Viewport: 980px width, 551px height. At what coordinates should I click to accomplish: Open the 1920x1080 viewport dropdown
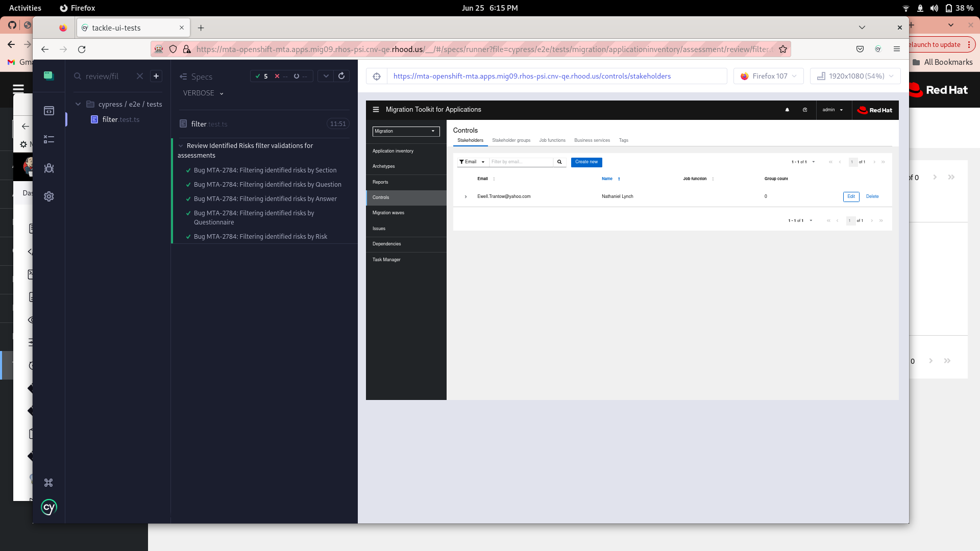[855, 77]
